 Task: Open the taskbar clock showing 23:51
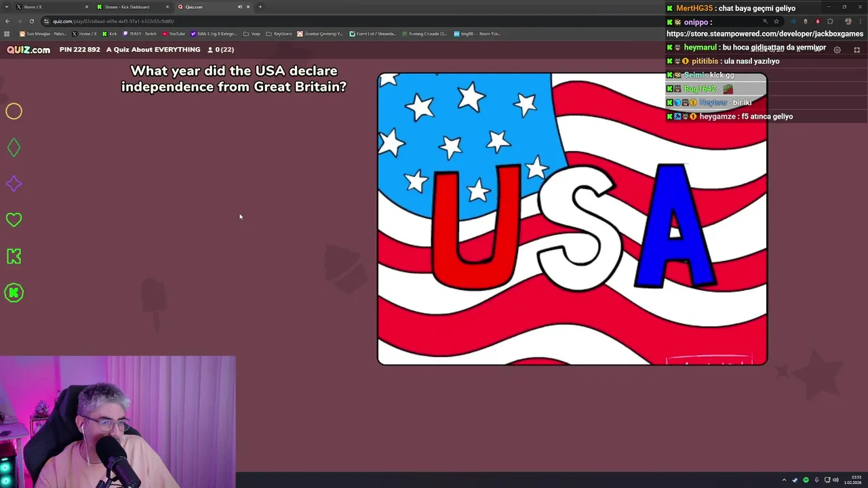click(852, 480)
